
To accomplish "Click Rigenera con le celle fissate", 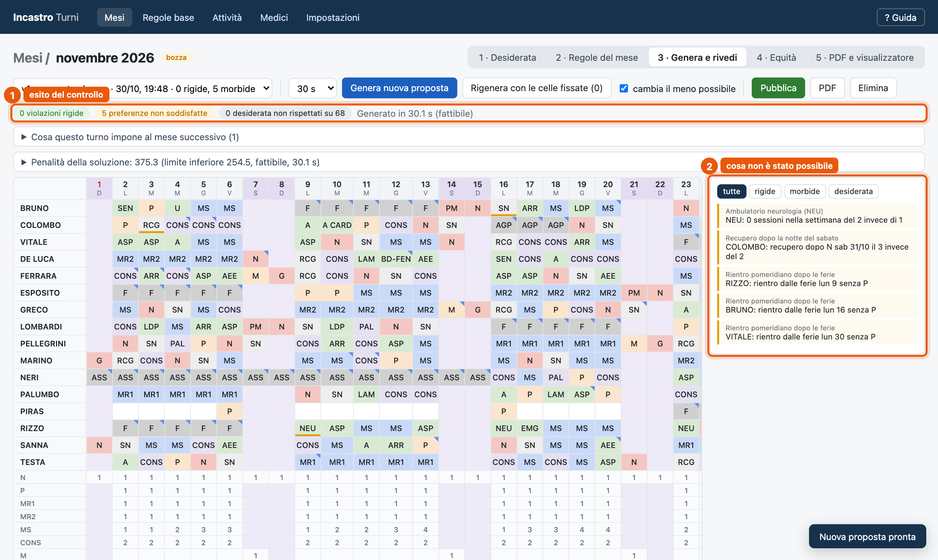I will pos(537,88).
